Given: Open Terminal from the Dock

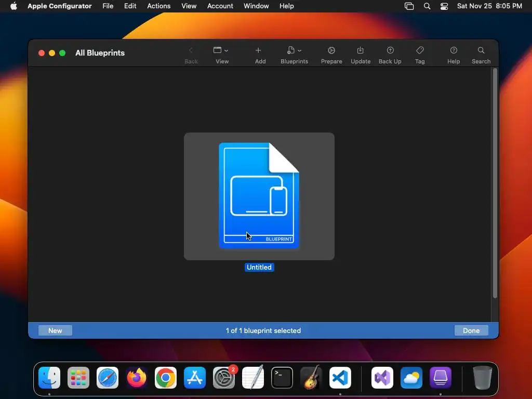Looking at the screenshot, I should tap(282, 377).
